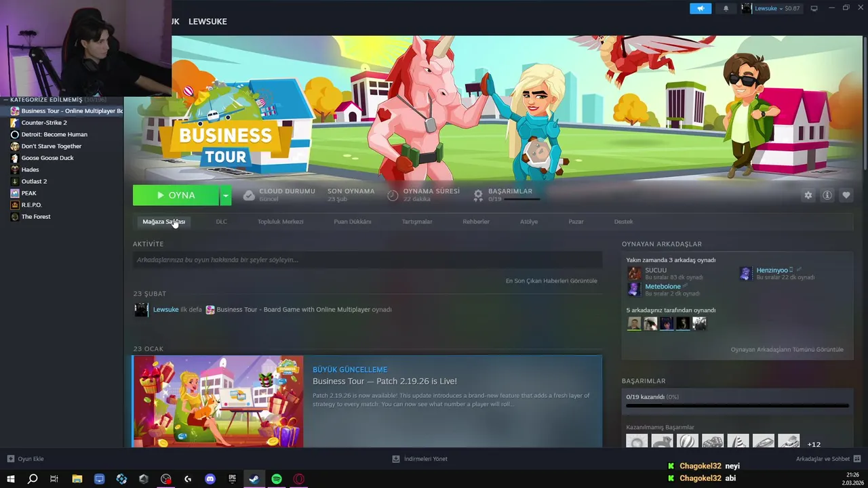The width and height of the screenshot is (868, 488).
Task: Open the Destek tab
Action: 623,222
